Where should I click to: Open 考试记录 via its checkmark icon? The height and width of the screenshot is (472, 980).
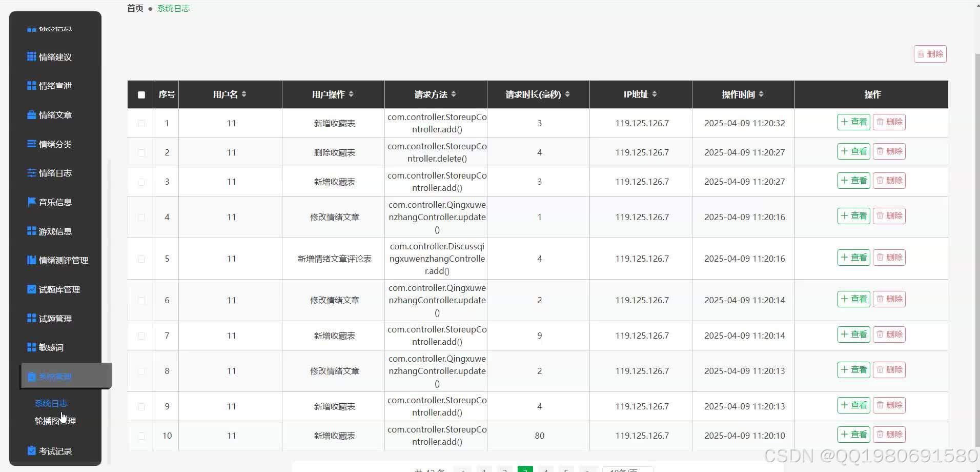click(31, 450)
